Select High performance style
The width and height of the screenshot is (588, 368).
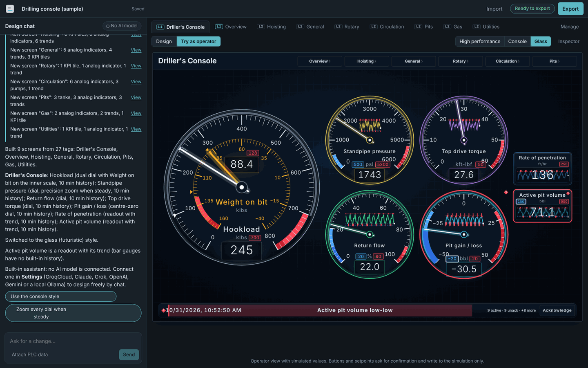(x=480, y=41)
